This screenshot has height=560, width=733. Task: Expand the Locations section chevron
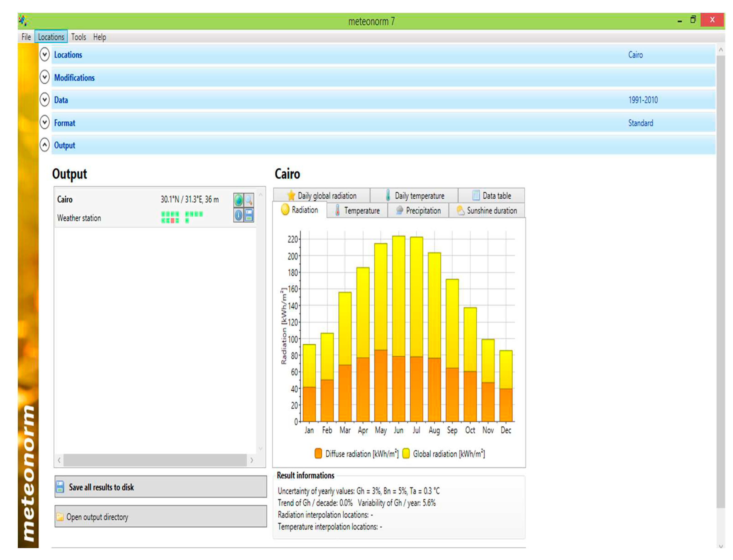coord(44,54)
